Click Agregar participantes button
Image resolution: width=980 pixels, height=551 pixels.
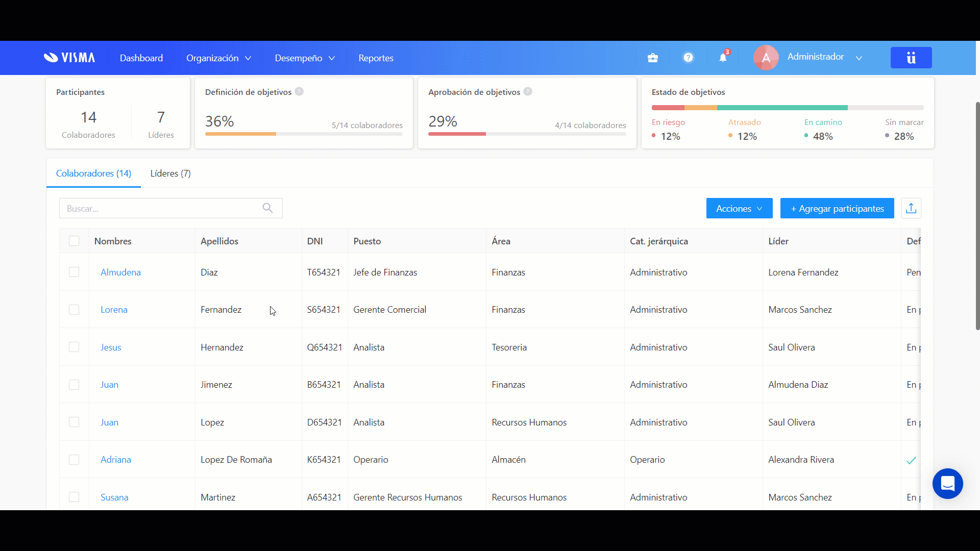click(x=837, y=208)
